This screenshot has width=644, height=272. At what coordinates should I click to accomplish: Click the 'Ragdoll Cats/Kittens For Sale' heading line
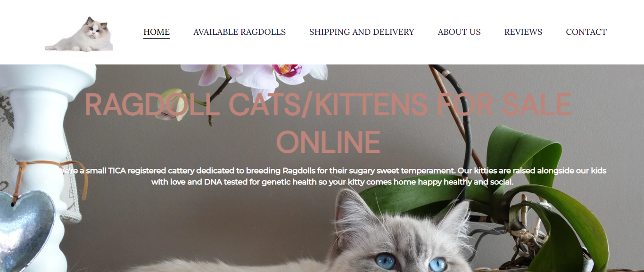[328, 104]
